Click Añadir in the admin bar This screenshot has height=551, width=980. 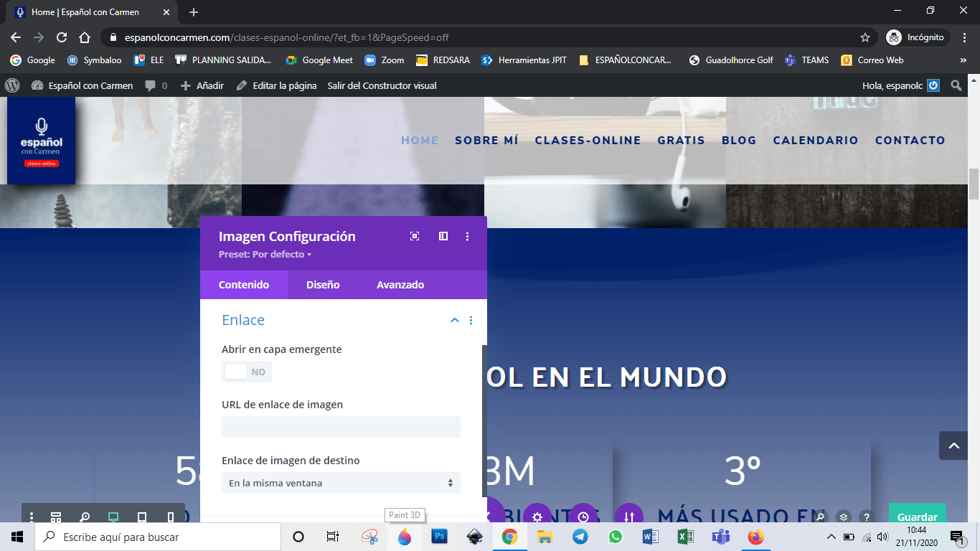point(202,85)
